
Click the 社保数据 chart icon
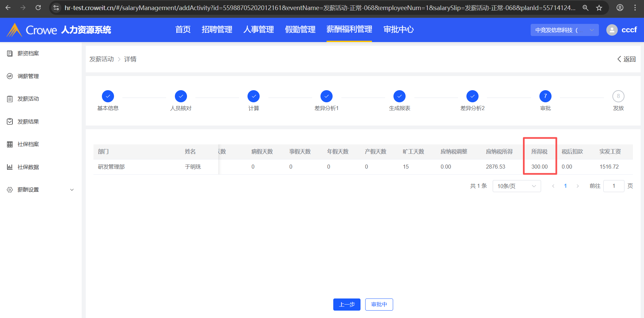[x=10, y=167]
